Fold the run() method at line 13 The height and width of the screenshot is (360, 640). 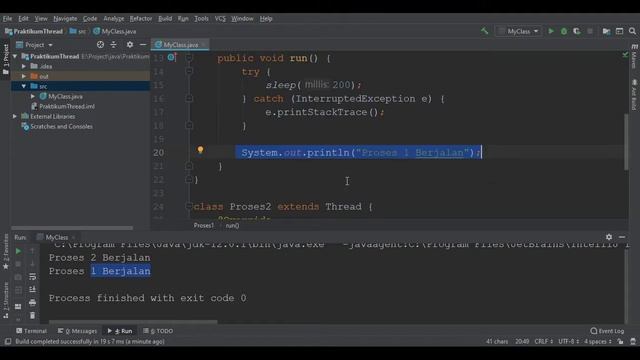pyautogui.click(x=189, y=58)
